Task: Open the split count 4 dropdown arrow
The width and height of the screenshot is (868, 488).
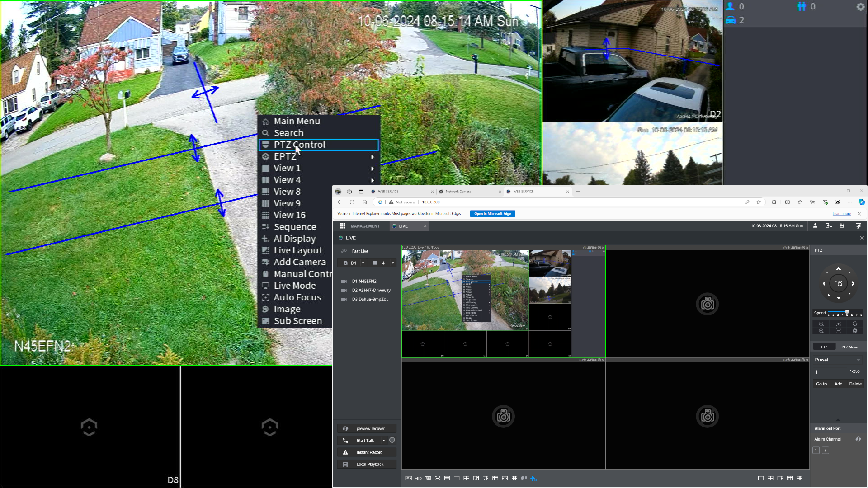Action: click(393, 263)
